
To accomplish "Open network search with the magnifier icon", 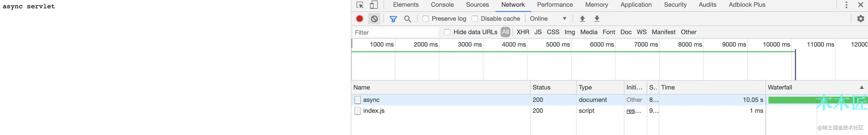I will [x=407, y=19].
